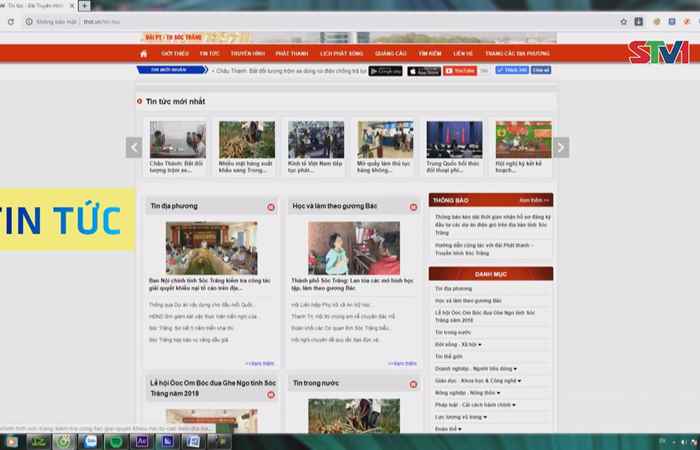This screenshot has width=700, height=450.
Task: Select Tin trong nước in DANH MỤC list
Action: click(453, 333)
